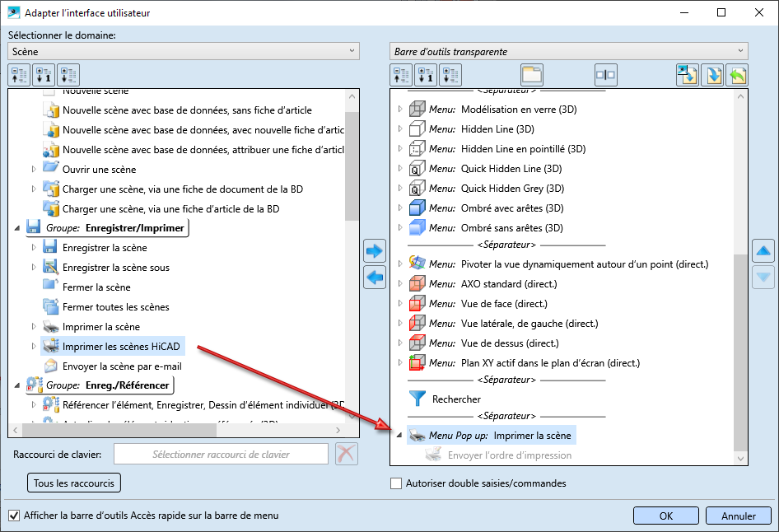
Task: Move selected item down with light triangle
Action: coord(763,277)
